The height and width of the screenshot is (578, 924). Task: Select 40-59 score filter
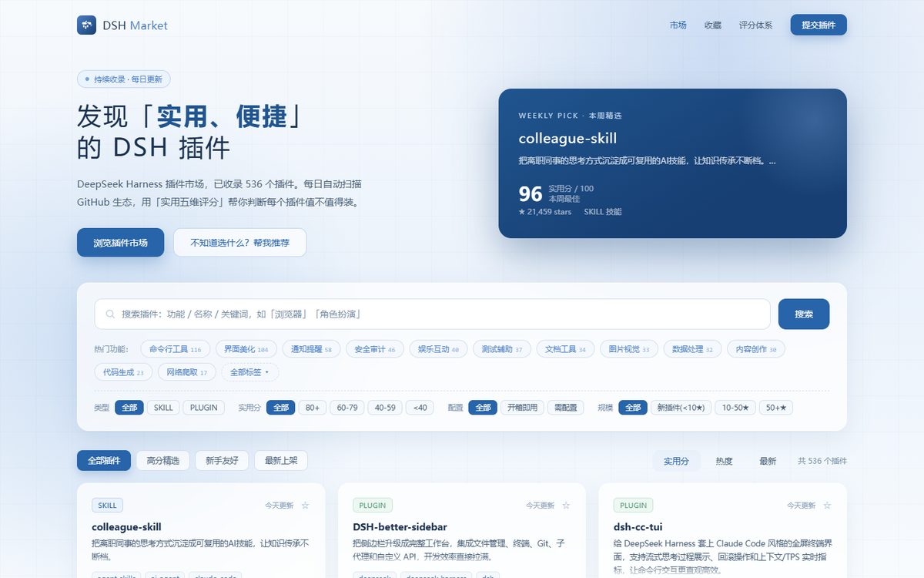[x=386, y=408]
